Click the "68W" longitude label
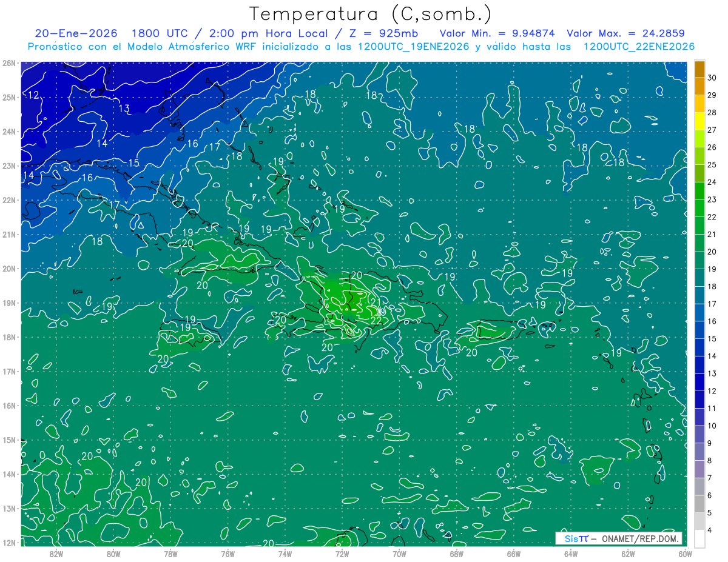Image resolution: width=728 pixels, height=562 pixels. [456, 554]
